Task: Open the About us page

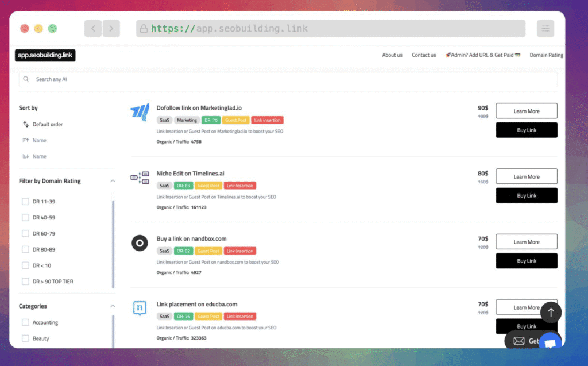Action: (392, 55)
